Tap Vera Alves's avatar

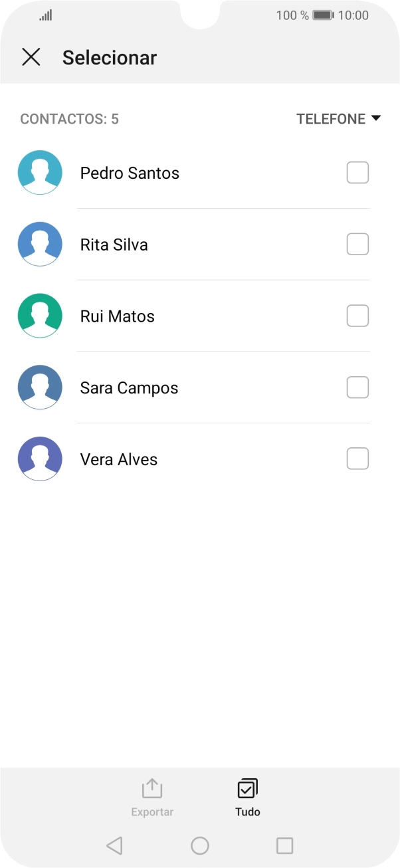(40, 459)
